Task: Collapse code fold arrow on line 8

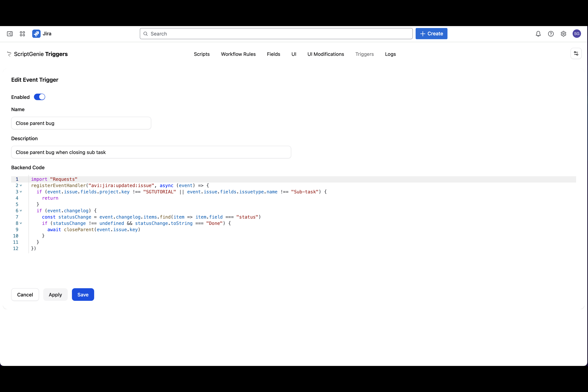Action: (x=21, y=223)
